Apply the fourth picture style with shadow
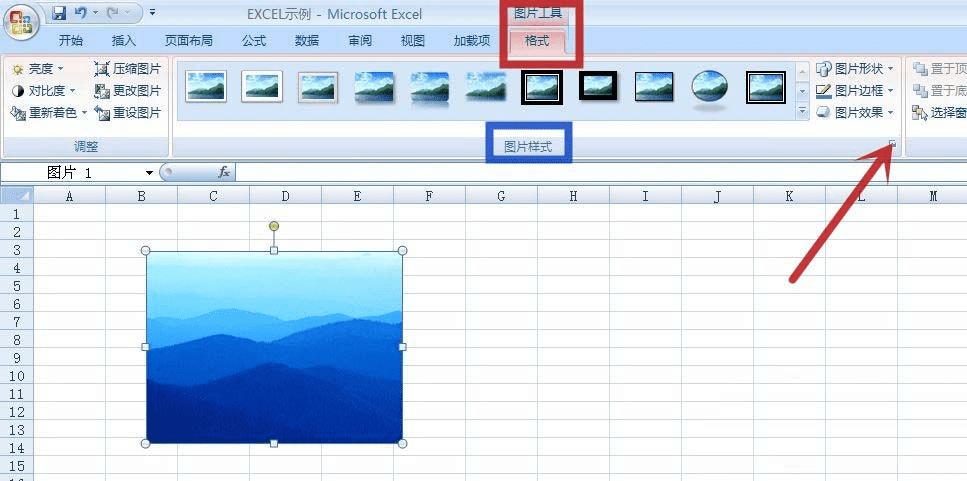This screenshot has height=481, width=967. (374, 88)
